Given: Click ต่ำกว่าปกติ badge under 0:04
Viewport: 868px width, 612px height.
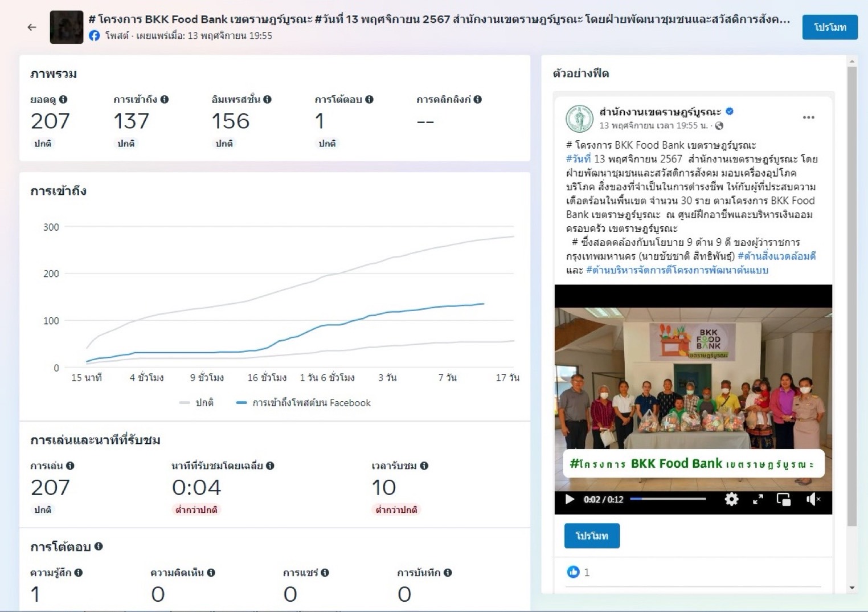Looking at the screenshot, I should point(196,509).
